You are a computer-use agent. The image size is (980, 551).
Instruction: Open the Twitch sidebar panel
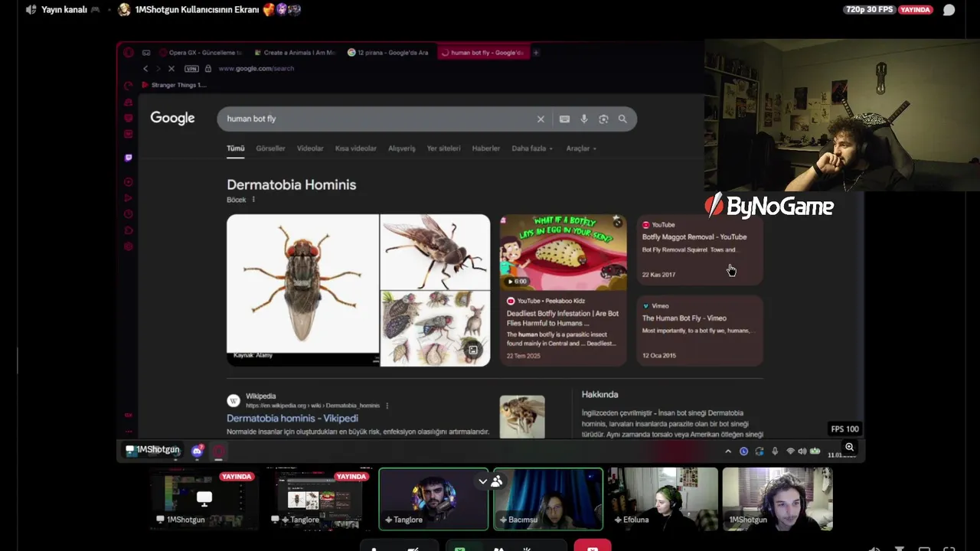(x=128, y=158)
